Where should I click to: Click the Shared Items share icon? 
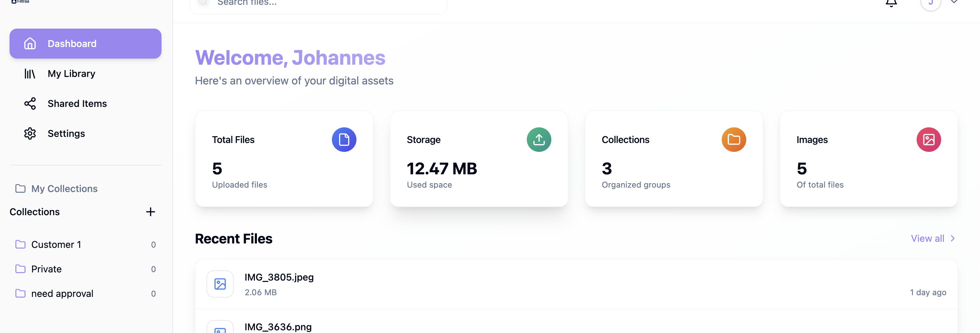pos(30,104)
